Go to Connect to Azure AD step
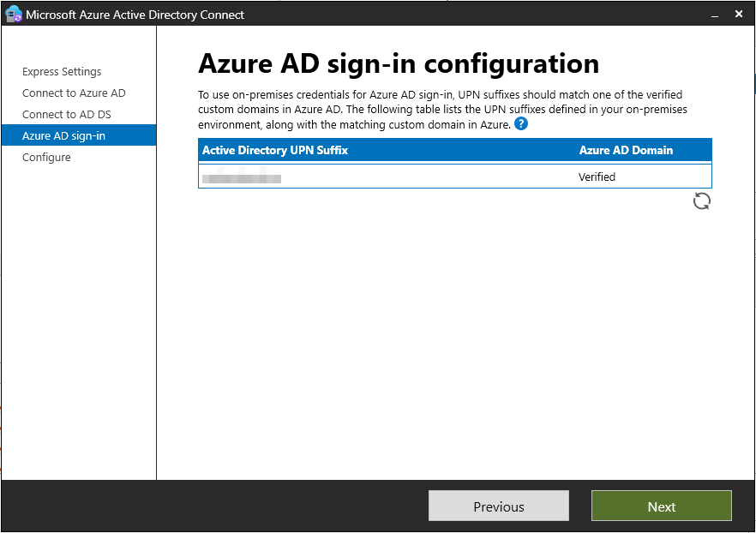 pos(74,93)
